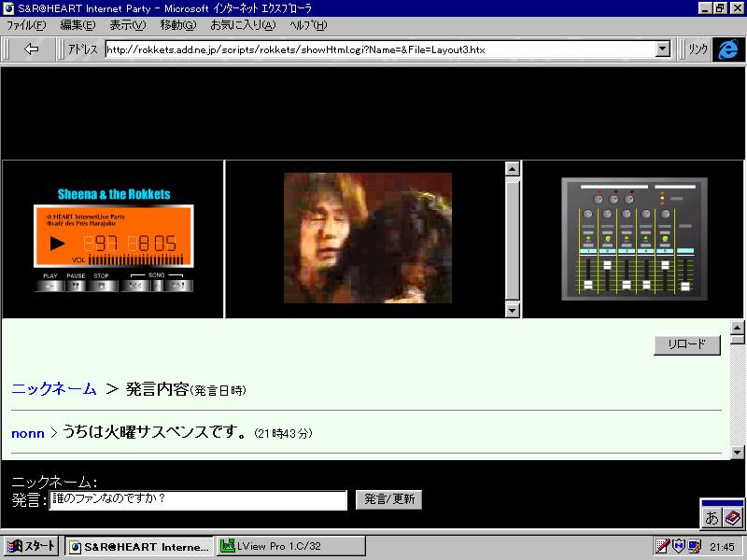This screenshot has width=747, height=560.
Task: Switch to LView Pro 1.C/32 taskbar button
Action: [x=291, y=546]
